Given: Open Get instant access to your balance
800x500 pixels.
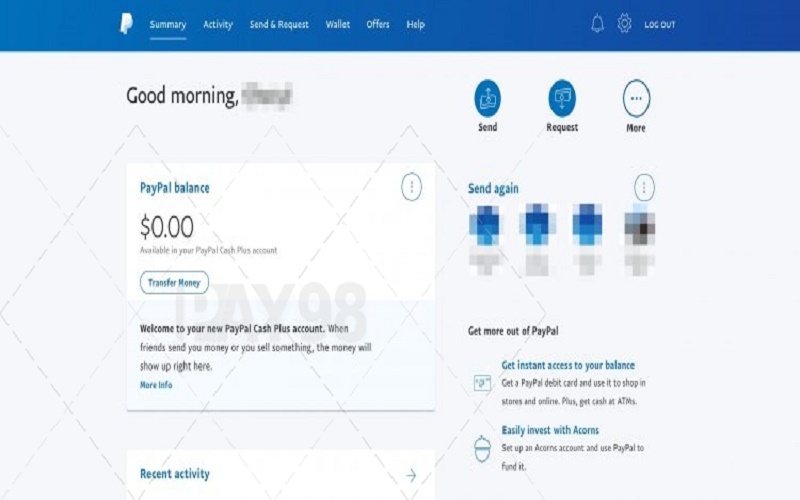Looking at the screenshot, I should tap(568, 365).
